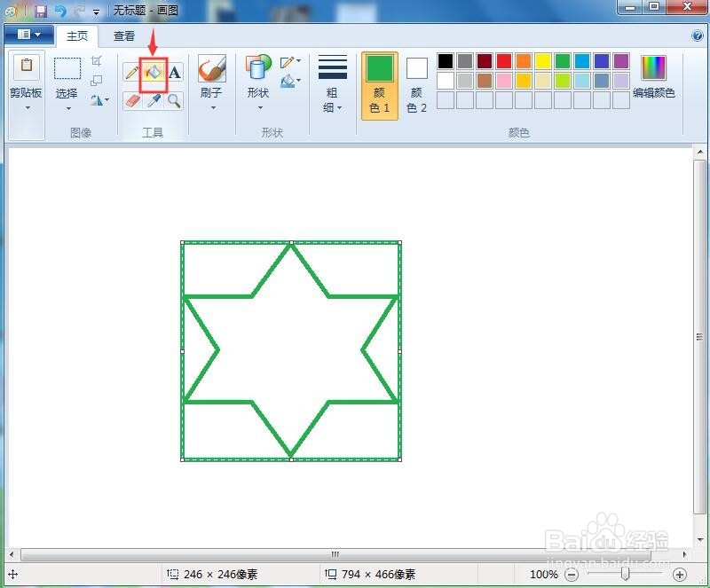Pick the light yellow color swatch

point(543,81)
